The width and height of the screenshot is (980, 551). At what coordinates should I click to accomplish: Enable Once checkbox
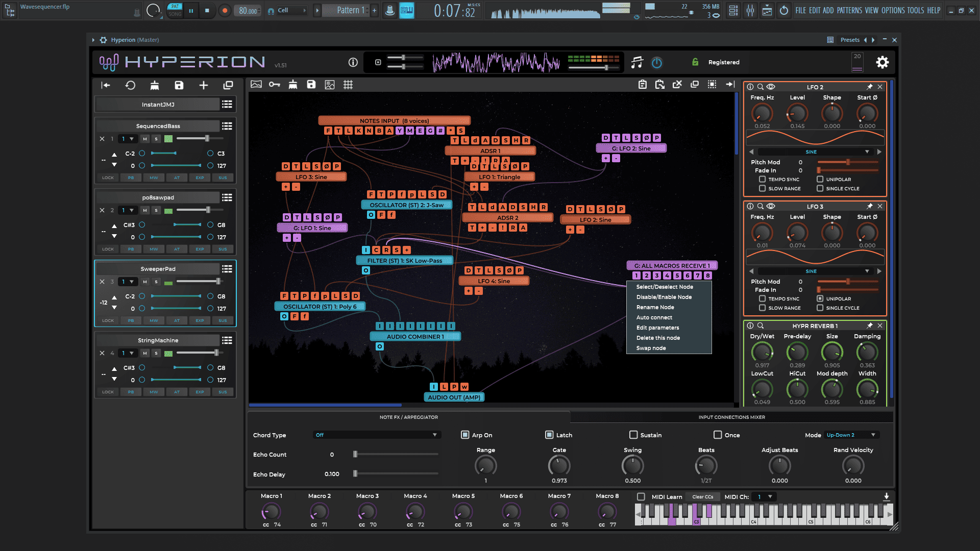(718, 435)
